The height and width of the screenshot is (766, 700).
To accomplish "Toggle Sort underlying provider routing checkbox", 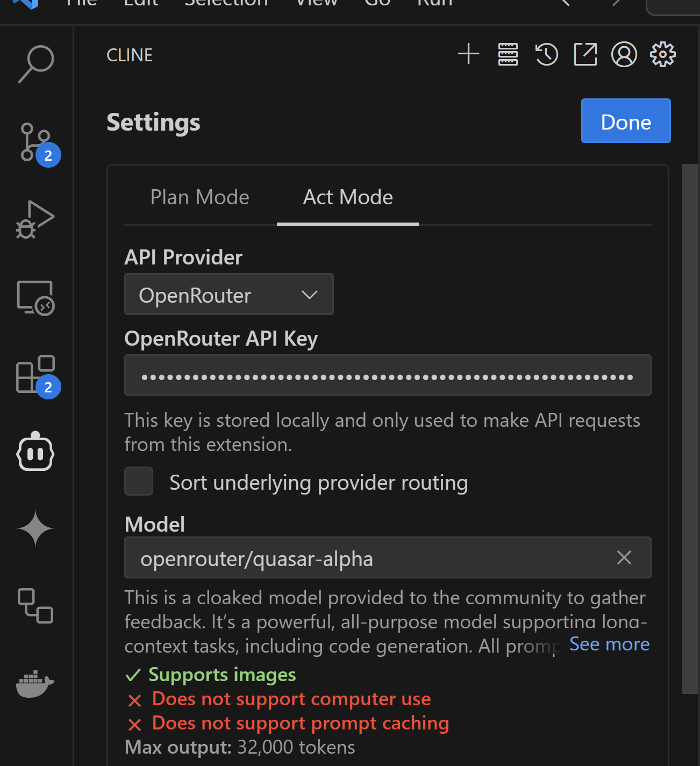I will tap(139, 481).
